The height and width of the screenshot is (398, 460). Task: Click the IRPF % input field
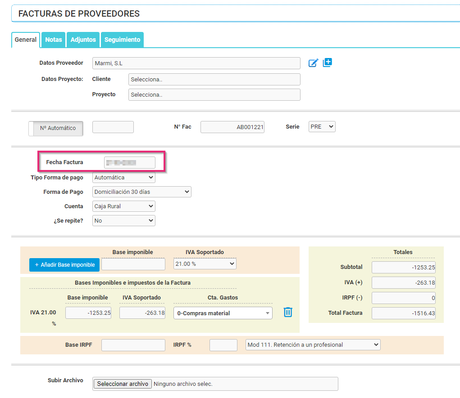click(223, 345)
